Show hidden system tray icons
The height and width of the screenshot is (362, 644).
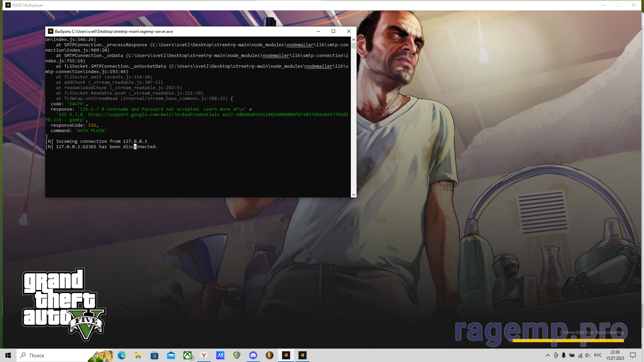[548, 355]
